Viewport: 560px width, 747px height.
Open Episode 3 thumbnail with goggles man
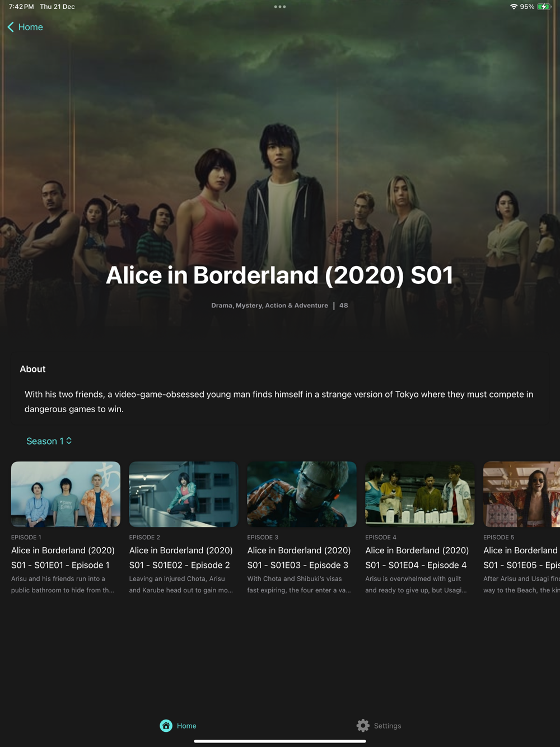(x=302, y=494)
